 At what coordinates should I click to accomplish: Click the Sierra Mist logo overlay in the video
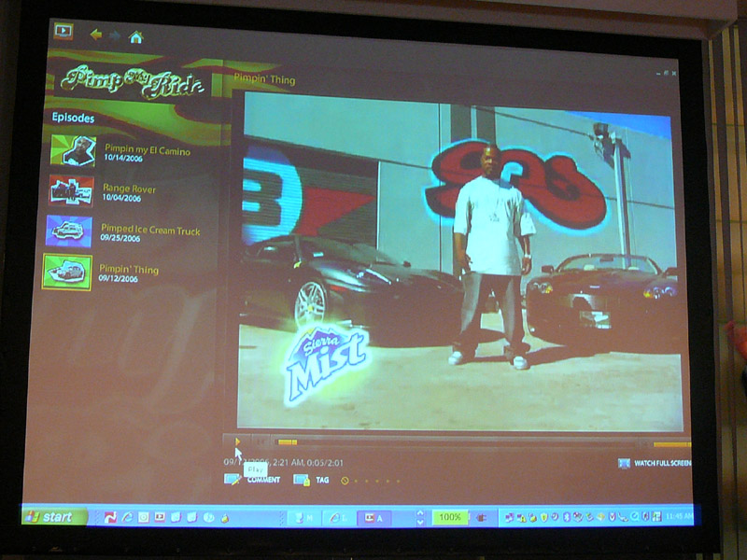tap(327, 364)
